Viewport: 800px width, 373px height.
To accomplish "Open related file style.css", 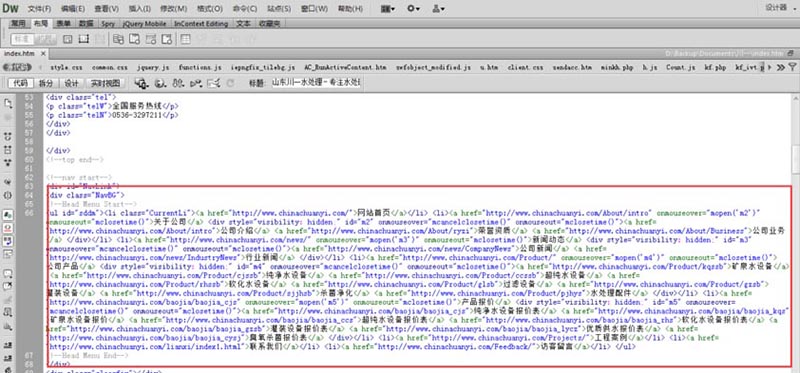I will tap(66, 67).
